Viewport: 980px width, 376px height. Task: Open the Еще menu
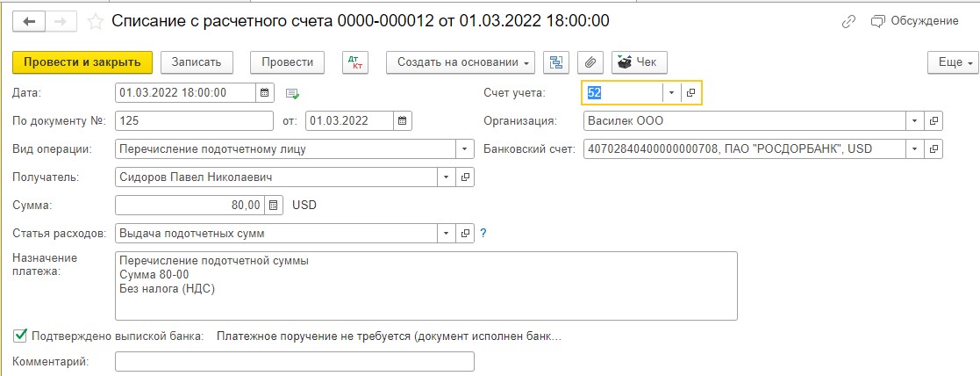coord(953,62)
